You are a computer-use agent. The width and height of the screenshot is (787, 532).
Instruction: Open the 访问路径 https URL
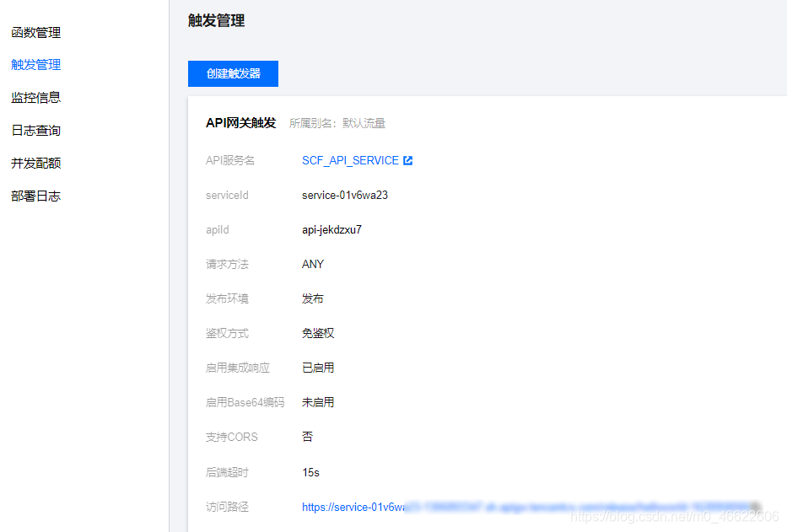(531, 507)
